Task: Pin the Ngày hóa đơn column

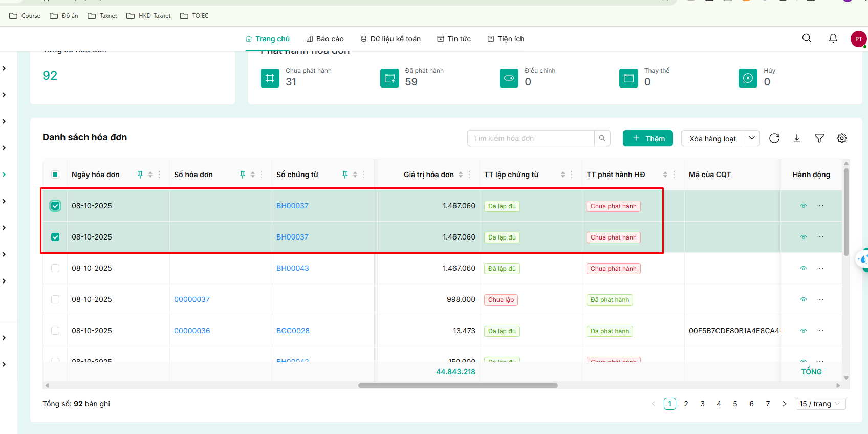Action: click(140, 175)
